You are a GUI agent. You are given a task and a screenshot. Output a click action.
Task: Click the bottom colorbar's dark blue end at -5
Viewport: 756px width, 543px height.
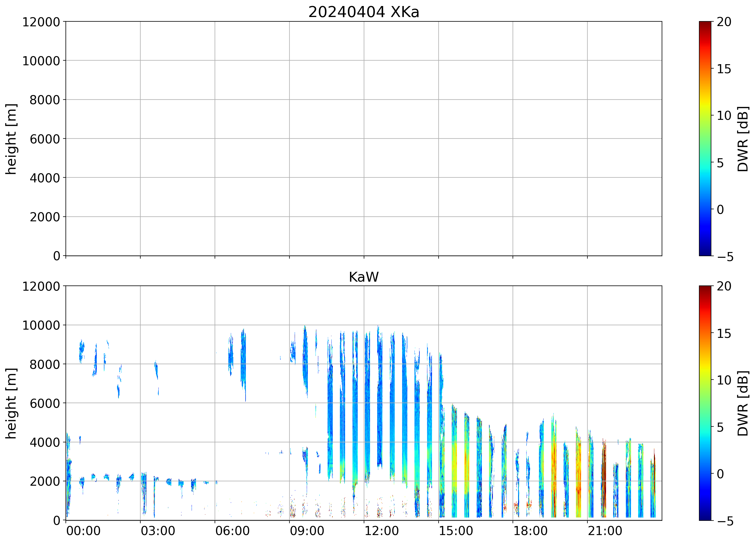[x=705, y=516]
